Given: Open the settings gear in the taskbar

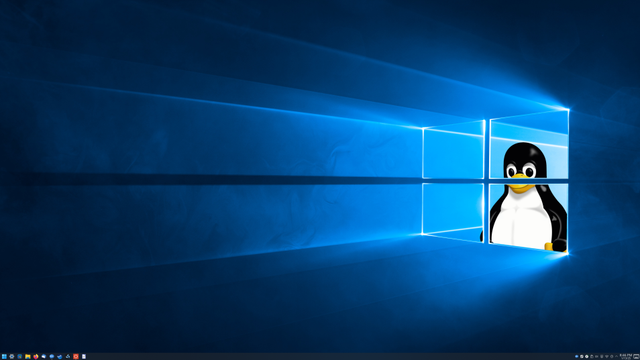Looking at the screenshot, I should click(x=11, y=356).
